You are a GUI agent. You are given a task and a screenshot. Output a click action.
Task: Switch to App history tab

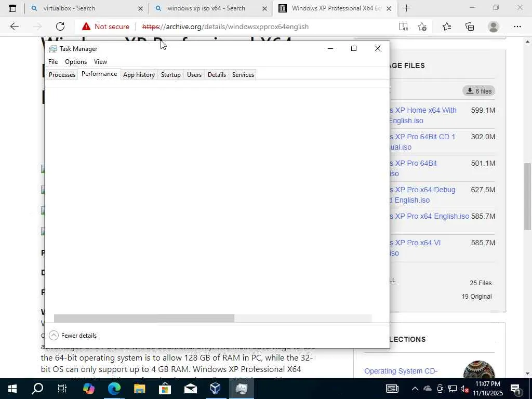point(139,75)
